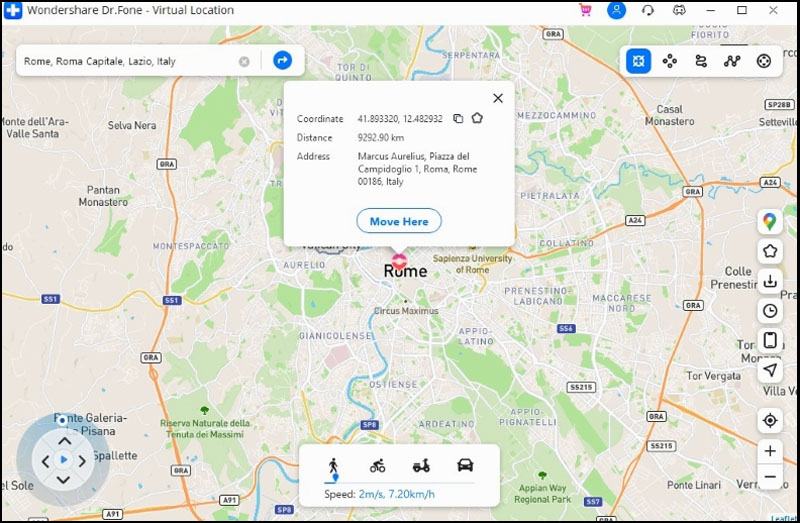Clear the search location text
The image size is (800, 523).
click(x=244, y=62)
